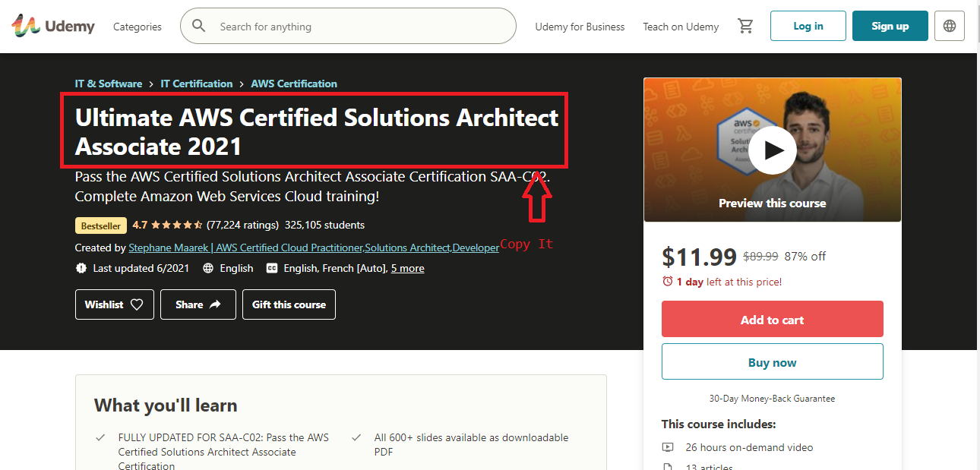Click the star rating icons

coord(177,225)
